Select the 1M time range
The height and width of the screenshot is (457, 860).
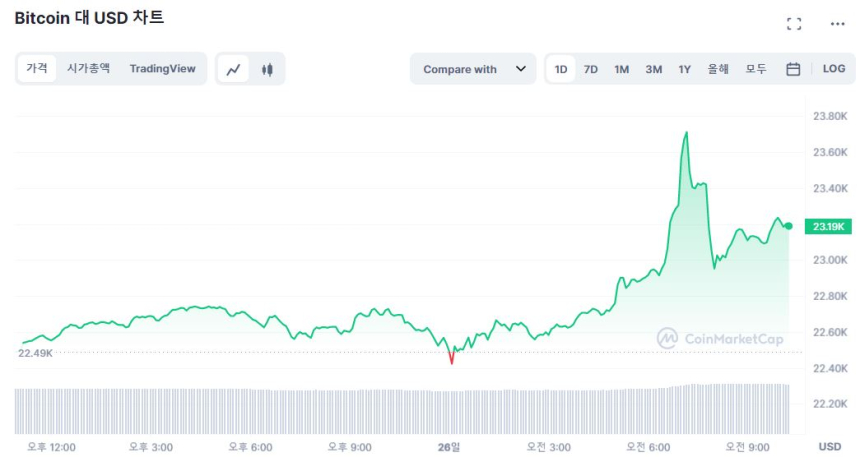point(622,69)
